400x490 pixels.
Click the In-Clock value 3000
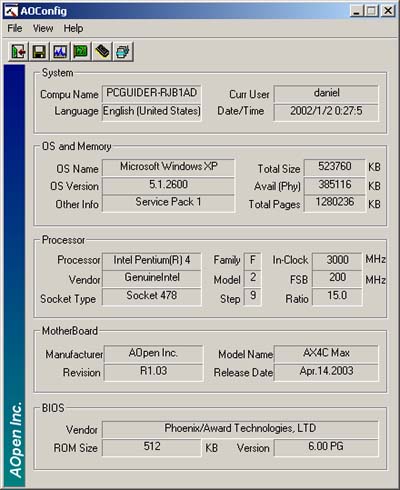(337, 261)
